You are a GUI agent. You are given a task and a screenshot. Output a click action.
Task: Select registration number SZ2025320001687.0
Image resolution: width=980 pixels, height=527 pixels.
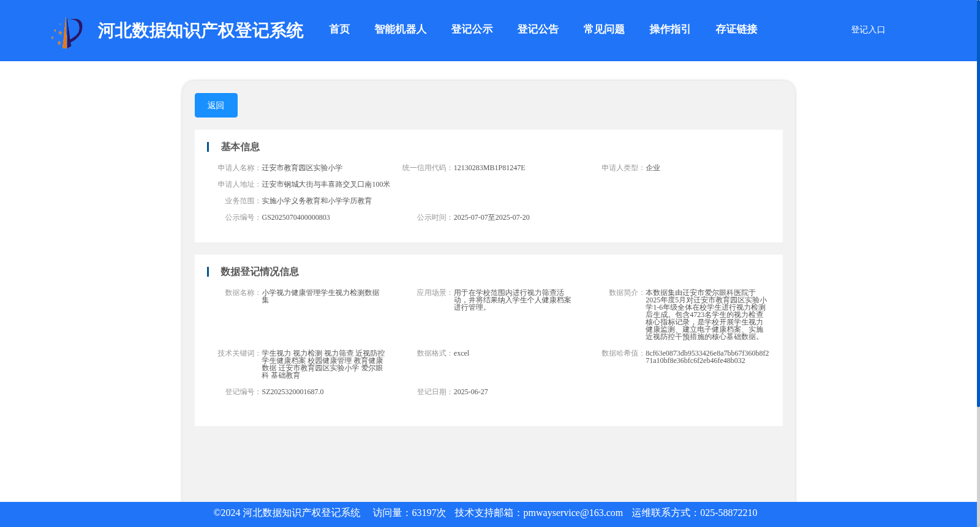pos(293,392)
